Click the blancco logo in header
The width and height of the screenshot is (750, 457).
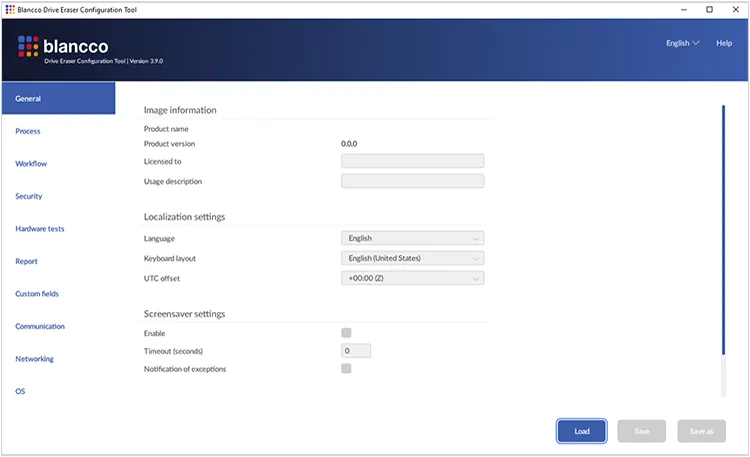63,46
